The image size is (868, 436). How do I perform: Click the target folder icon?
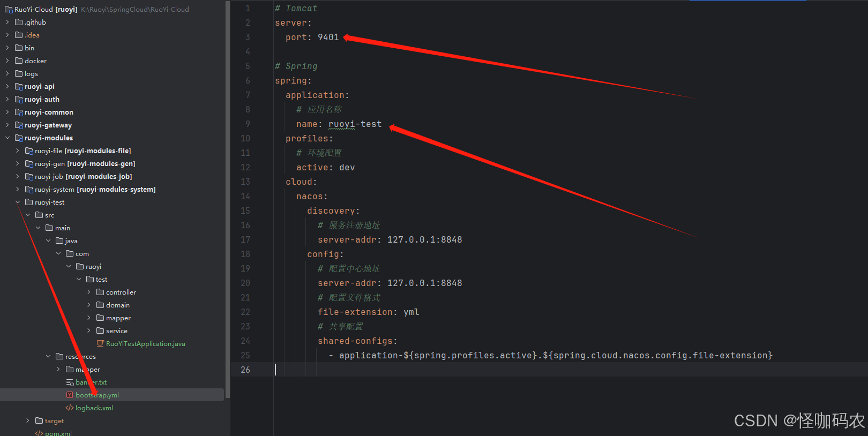[39, 420]
